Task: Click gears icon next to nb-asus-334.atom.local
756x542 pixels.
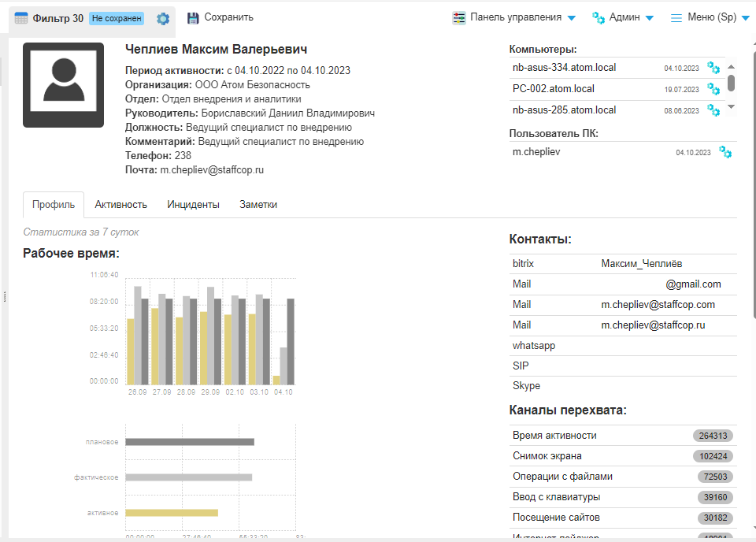Action: pos(713,68)
